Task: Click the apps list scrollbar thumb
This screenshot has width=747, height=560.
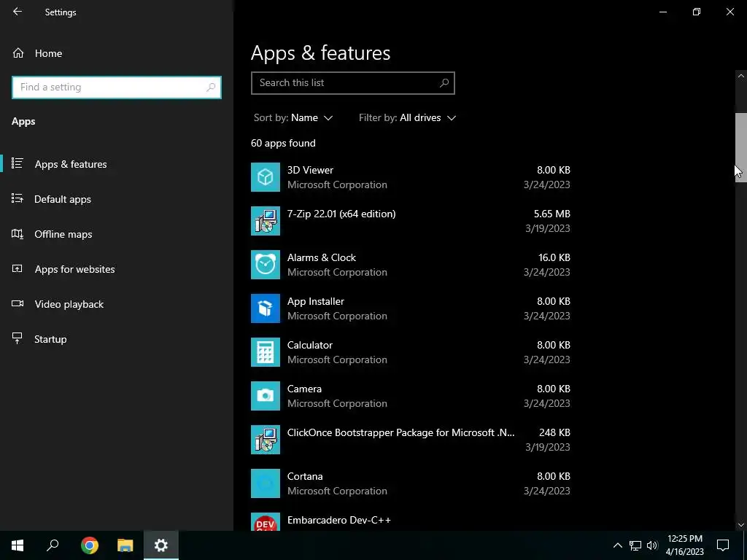Action: click(741, 147)
